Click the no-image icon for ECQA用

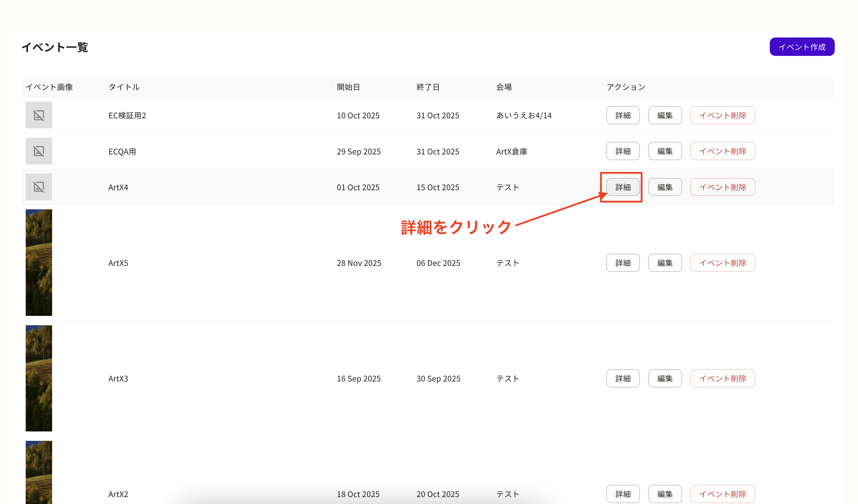[39, 151]
